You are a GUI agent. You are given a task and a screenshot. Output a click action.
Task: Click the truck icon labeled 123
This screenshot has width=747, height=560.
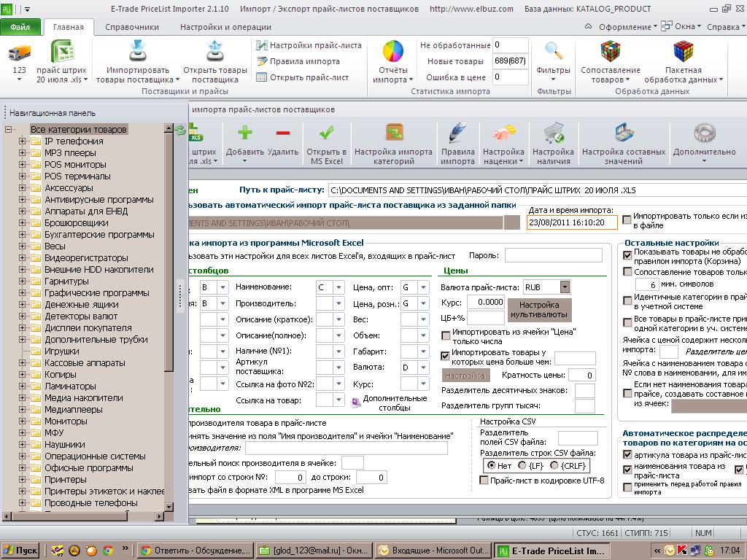point(20,52)
